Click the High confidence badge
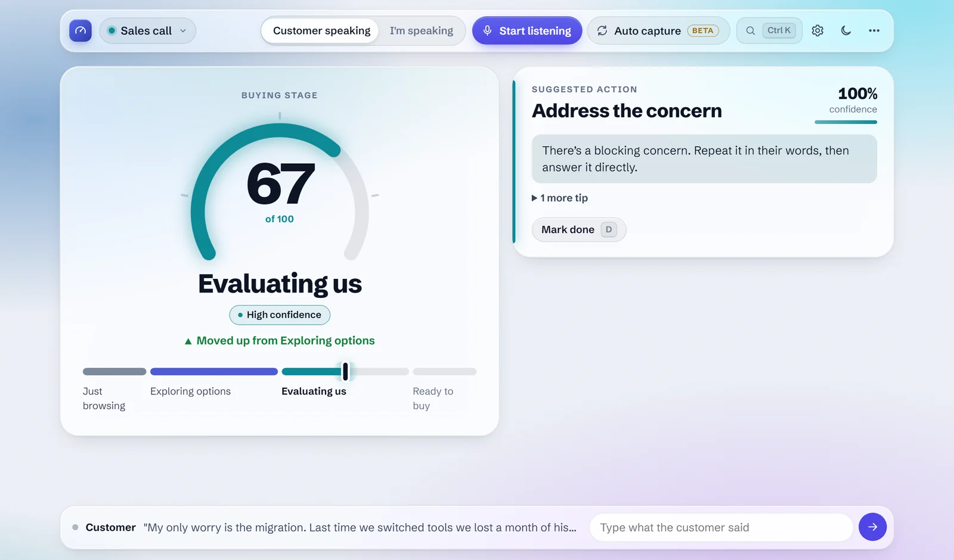This screenshot has height=560, width=954. coord(280,315)
